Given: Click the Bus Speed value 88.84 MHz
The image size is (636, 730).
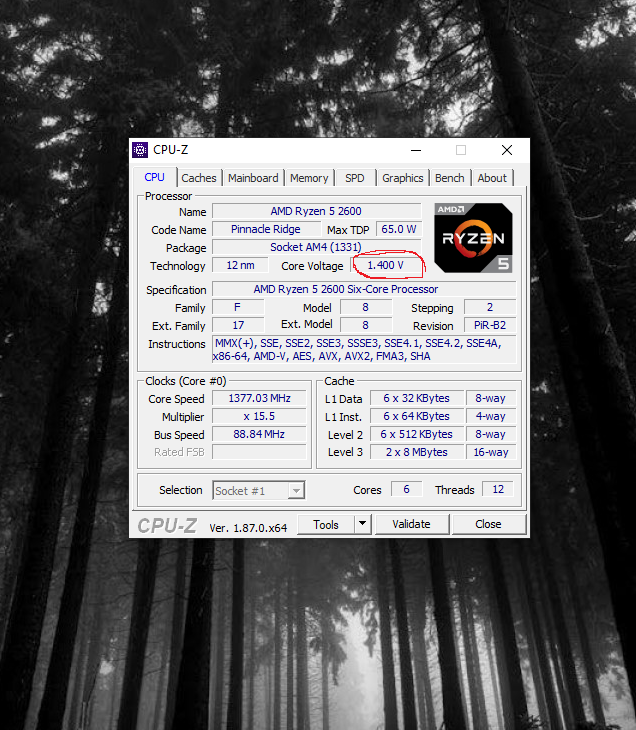Looking at the screenshot, I should coord(259,434).
